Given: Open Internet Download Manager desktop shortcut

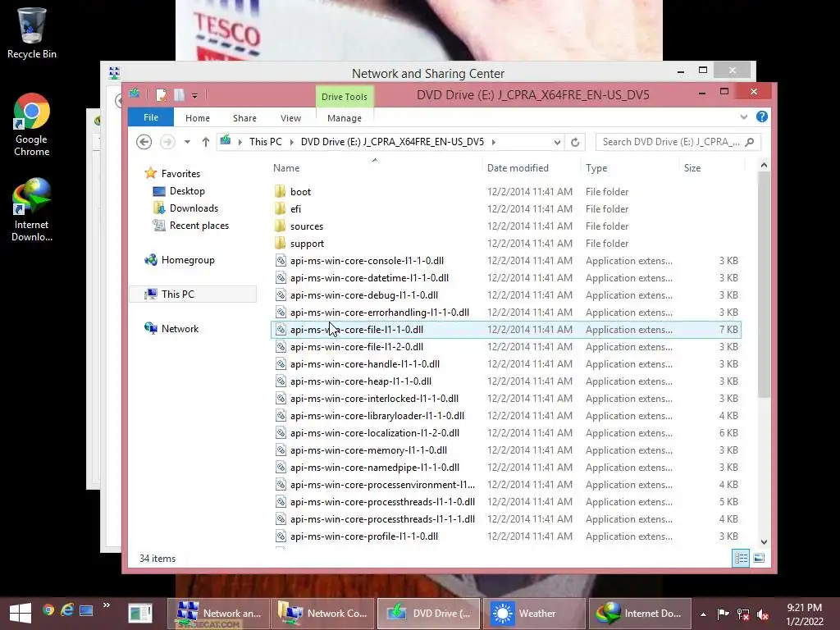Looking at the screenshot, I should pos(32,210).
